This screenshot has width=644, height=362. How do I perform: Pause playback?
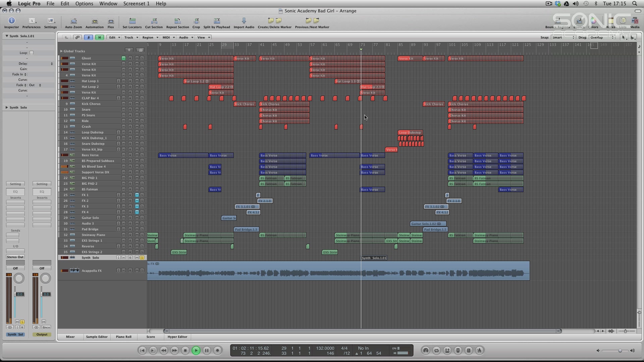point(207,351)
